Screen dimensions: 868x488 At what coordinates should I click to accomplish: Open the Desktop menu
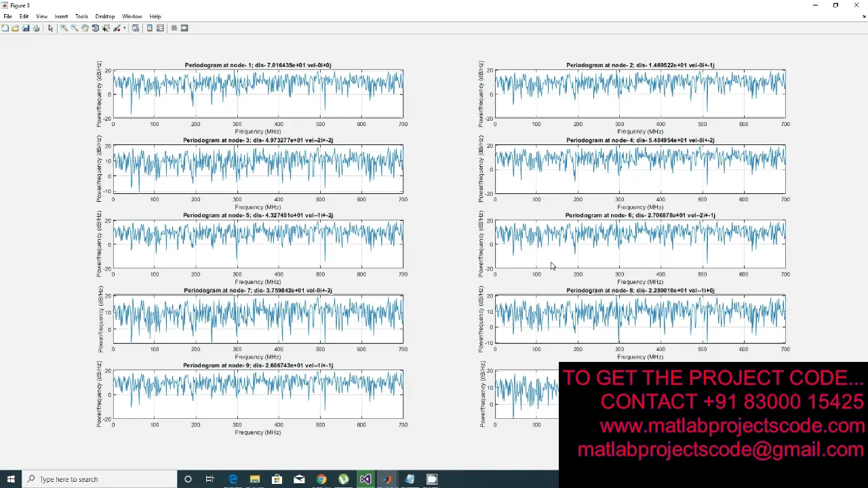click(x=105, y=16)
